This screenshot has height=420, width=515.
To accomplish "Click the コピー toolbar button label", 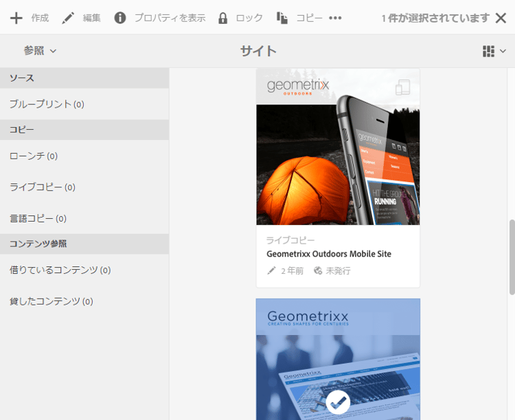I will (x=310, y=18).
